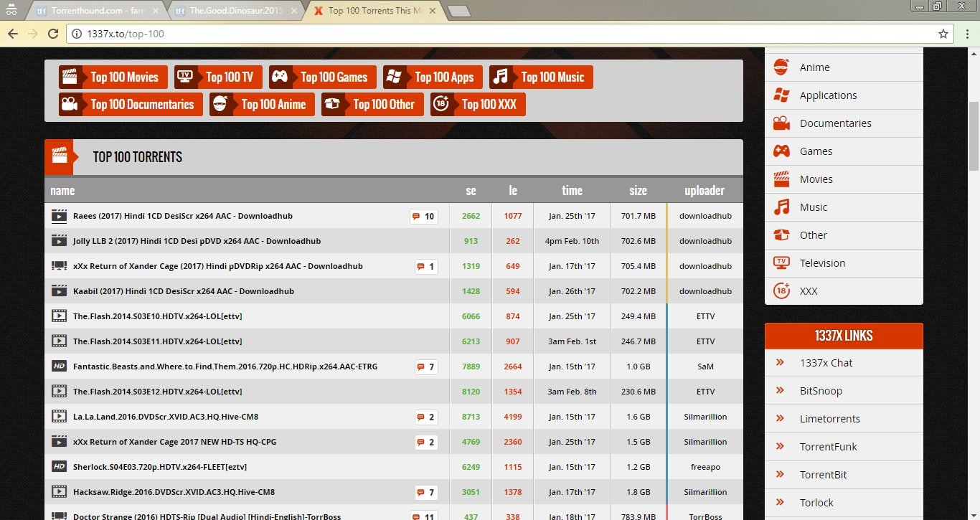Viewport: 980px width, 520px height.
Task: Open uploader SaM profile
Action: [705, 367]
